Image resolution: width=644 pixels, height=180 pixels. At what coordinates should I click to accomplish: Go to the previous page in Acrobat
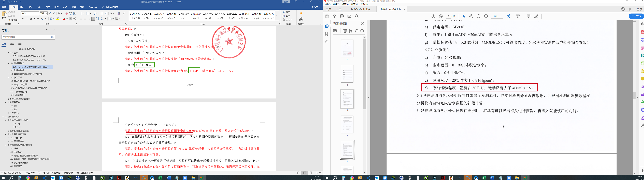pyautogui.click(x=434, y=16)
